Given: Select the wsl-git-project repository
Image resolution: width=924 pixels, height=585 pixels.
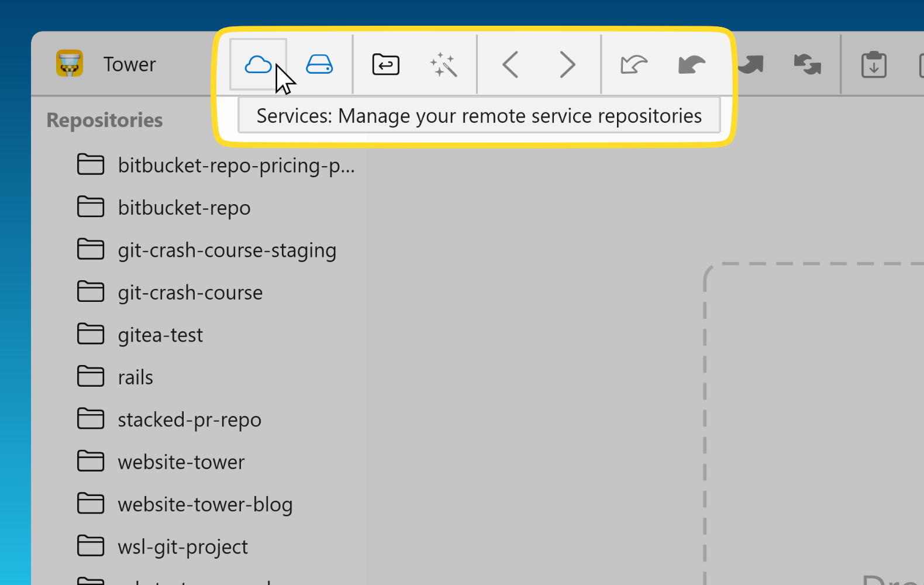Looking at the screenshot, I should [x=182, y=547].
